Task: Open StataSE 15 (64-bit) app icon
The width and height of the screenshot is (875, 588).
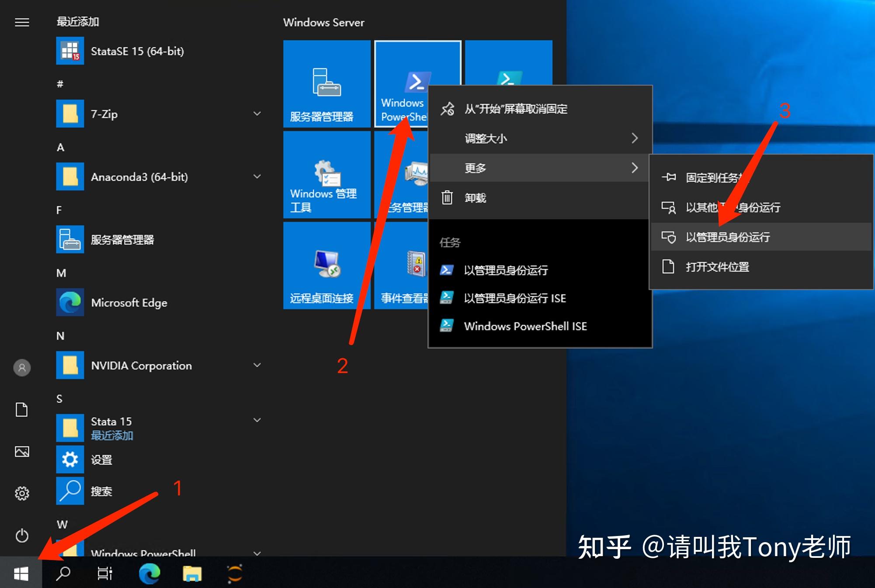Action: coord(70,51)
